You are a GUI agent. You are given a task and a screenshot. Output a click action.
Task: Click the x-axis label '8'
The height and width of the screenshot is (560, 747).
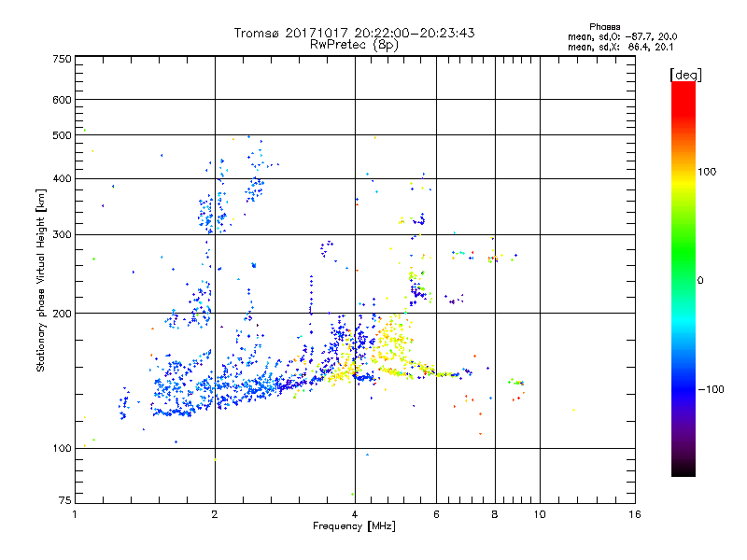tap(495, 514)
